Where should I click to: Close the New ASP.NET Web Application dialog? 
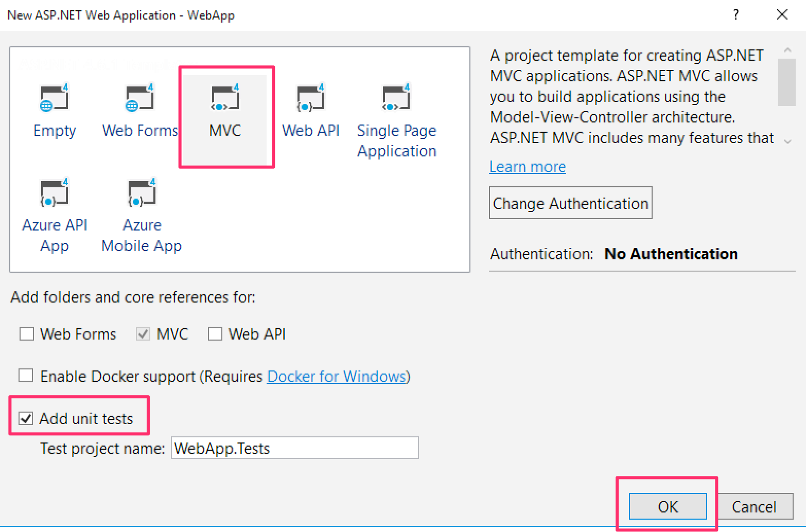coord(782,14)
